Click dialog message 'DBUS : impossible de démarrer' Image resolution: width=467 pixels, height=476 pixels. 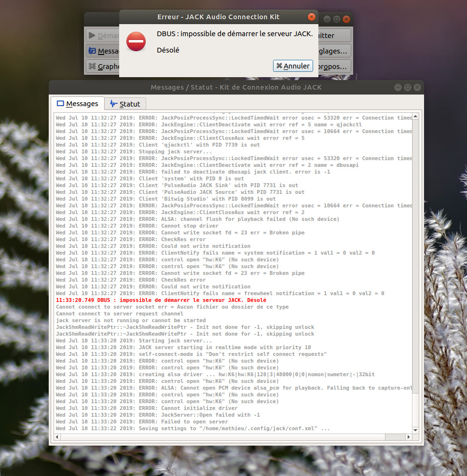coord(235,34)
